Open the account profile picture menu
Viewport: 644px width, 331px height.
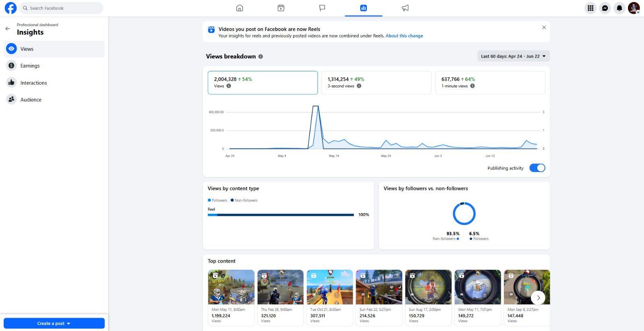(x=634, y=8)
